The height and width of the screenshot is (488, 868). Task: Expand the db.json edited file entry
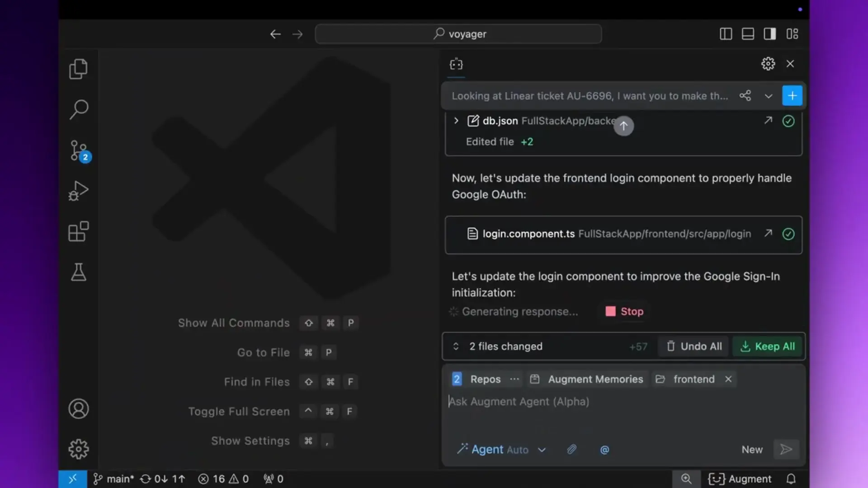click(456, 121)
